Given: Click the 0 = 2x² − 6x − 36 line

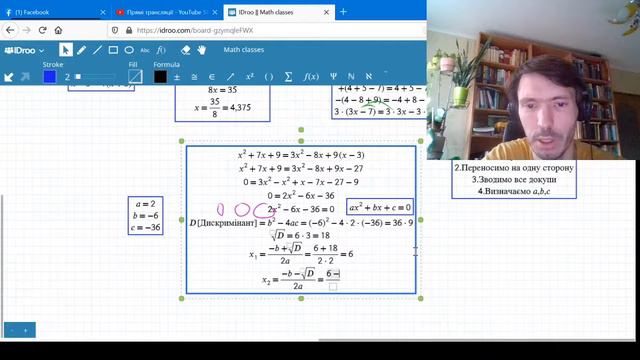Looking at the screenshot, I should [301, 196].
